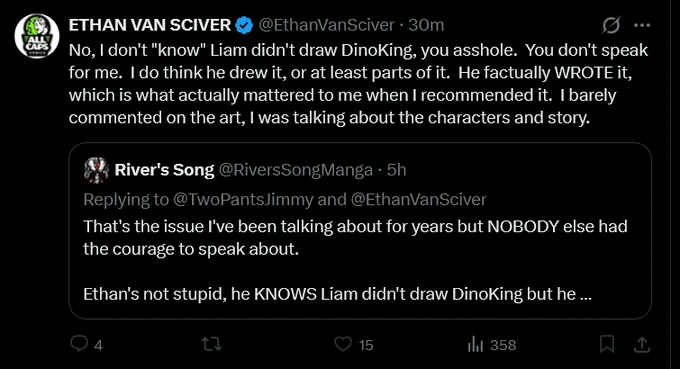Image resolution: width=680 pixels, height=369 pixels.
Task: Open the All Caps Comics profile avatar
Action: [x=37, y=36]
